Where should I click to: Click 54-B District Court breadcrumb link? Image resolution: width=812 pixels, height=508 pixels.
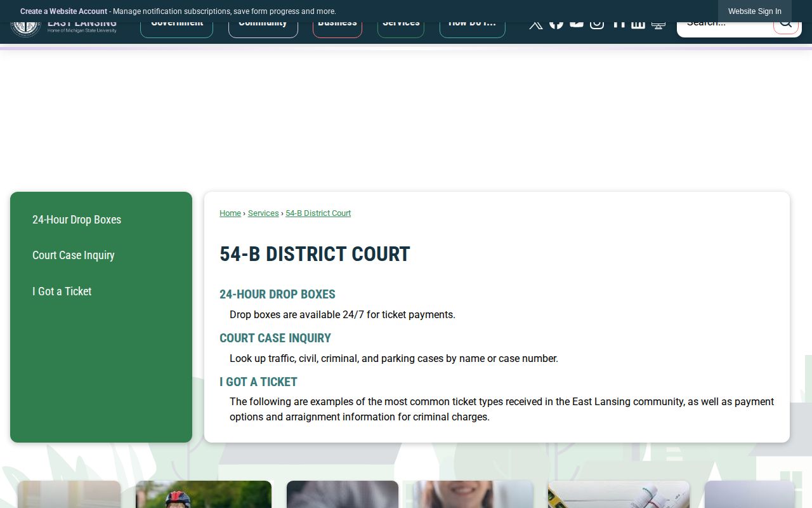point(318,213)
